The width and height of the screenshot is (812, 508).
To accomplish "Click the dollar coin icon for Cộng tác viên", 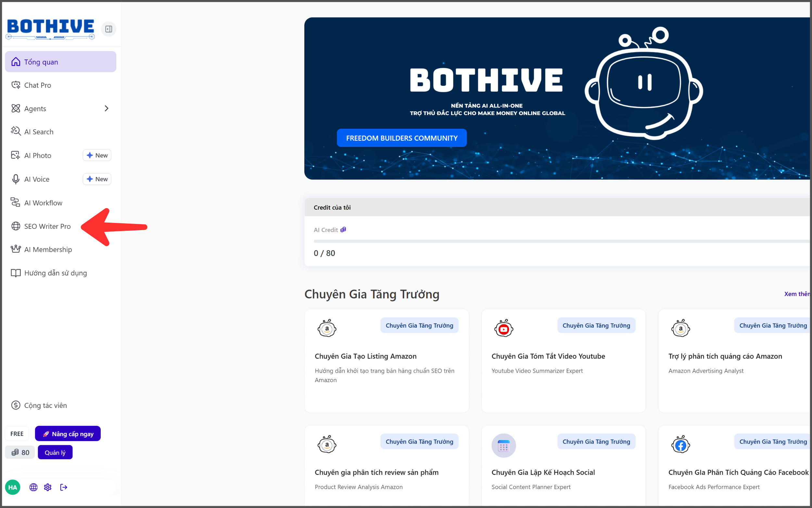I will pyautogui.click(x=16, y=406).
